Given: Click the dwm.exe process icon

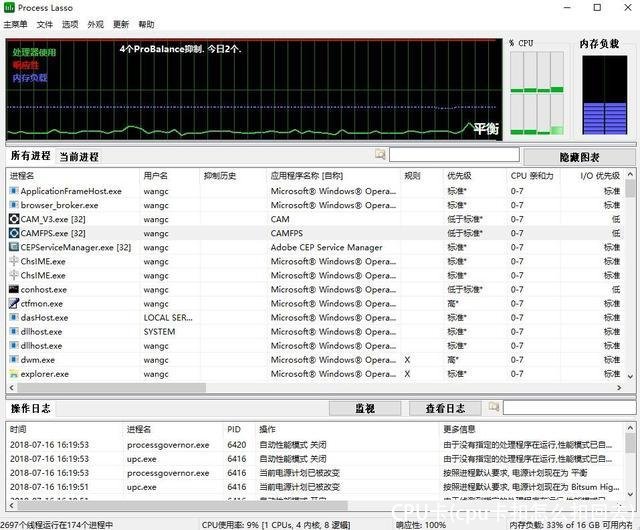Looking at the screenshot, I should [x=14, y=360].
